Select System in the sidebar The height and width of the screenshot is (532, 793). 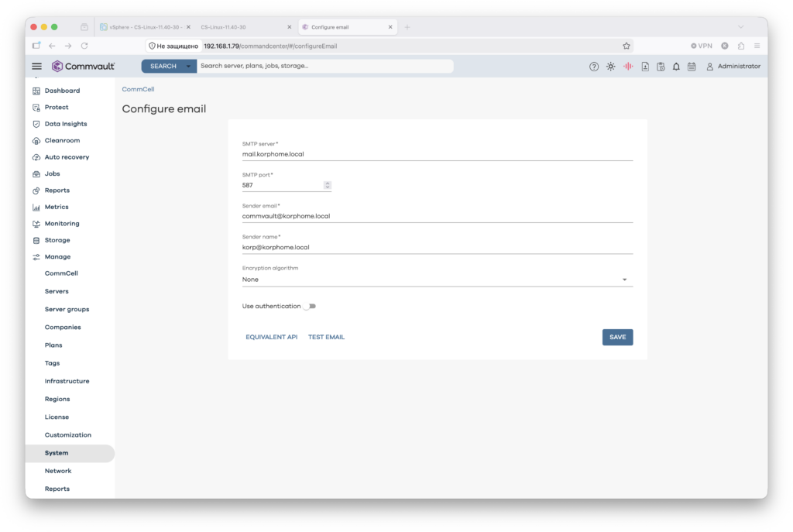(x=70, y=454)
